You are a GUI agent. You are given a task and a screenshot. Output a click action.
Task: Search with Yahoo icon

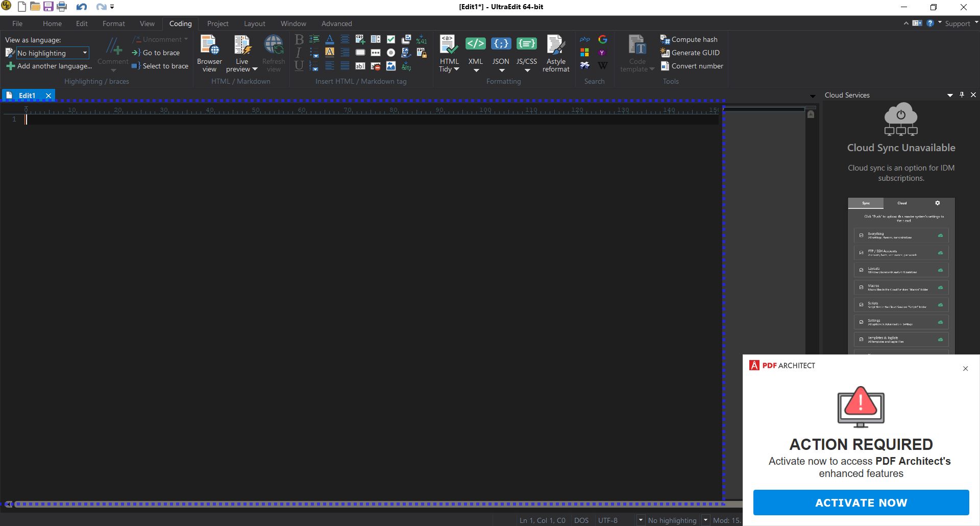tap(602, 53)
